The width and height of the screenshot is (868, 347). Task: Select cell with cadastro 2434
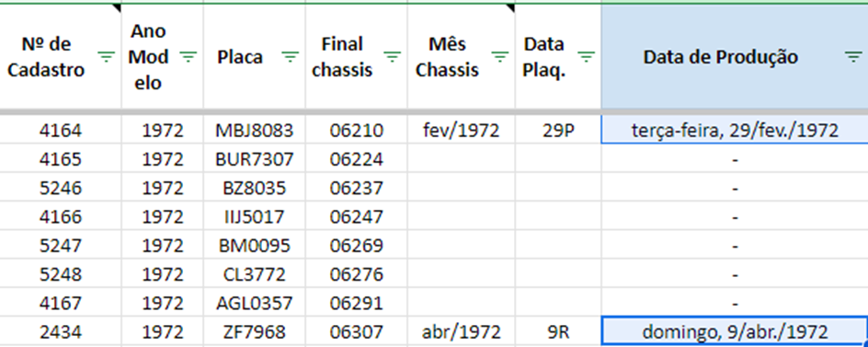pos(61,332)
